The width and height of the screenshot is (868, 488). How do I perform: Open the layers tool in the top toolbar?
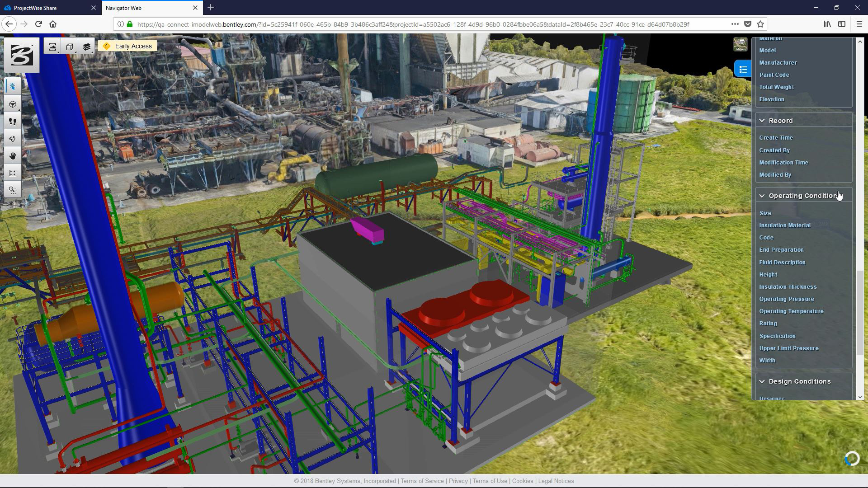[86, 46]
